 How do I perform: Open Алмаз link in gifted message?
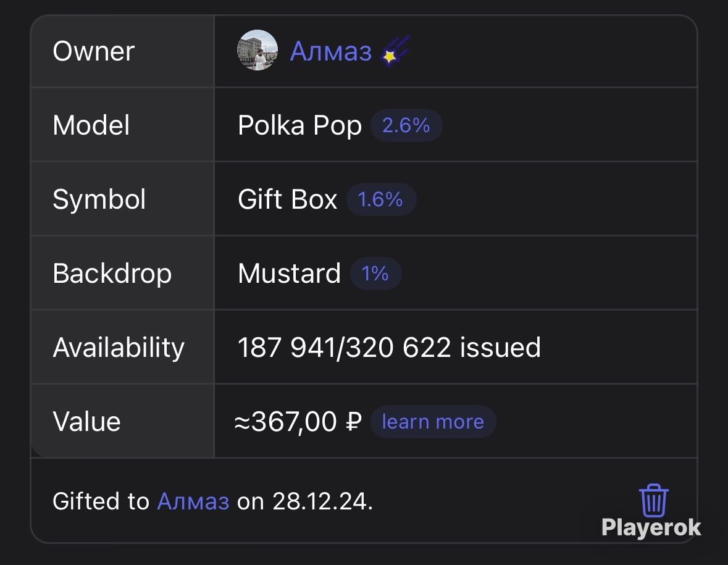click(193, 501)
